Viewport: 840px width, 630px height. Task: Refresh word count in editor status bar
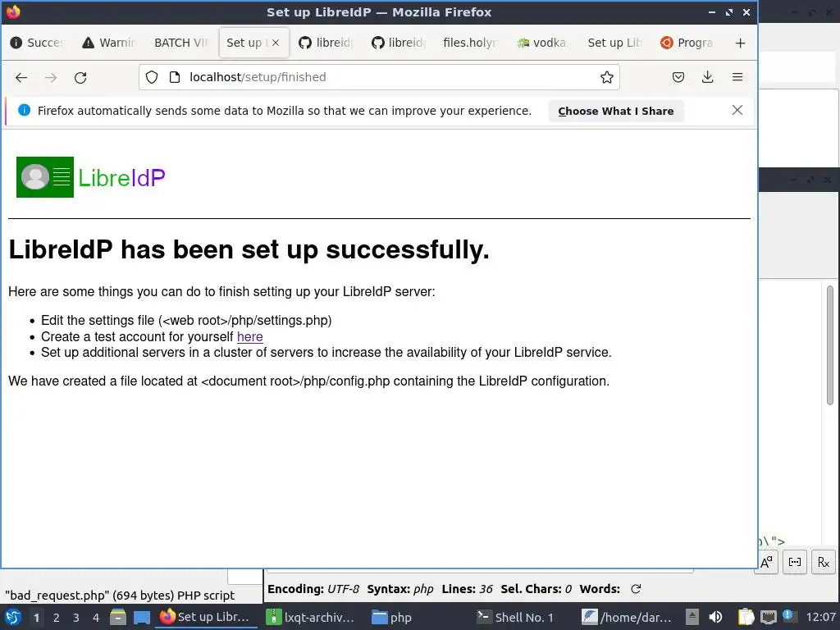coord(636,589)
